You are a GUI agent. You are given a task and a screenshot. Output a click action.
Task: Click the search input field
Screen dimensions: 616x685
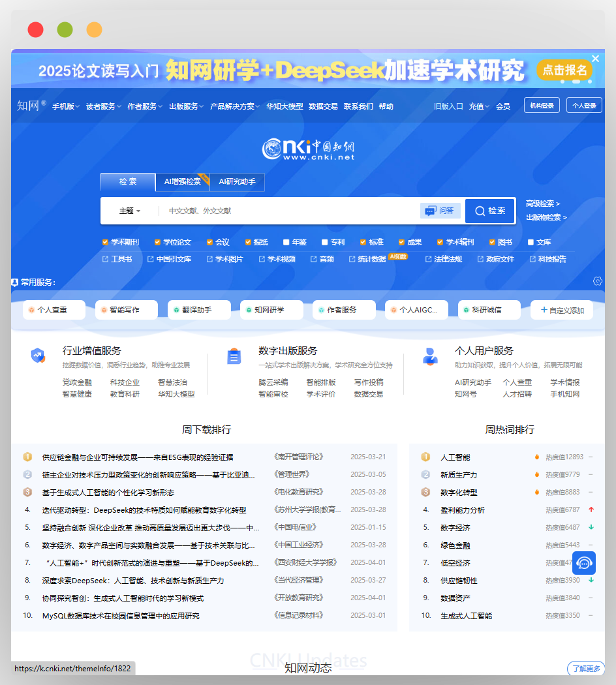pos(288,211)
